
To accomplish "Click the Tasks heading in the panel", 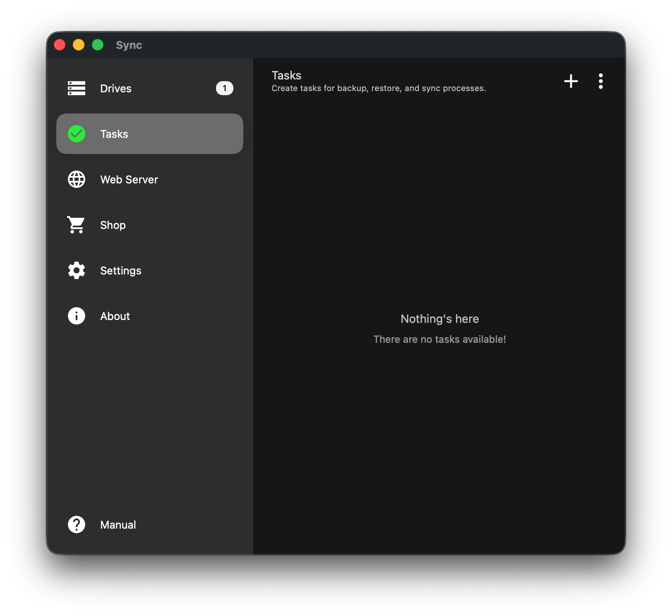I will [286, 75].
